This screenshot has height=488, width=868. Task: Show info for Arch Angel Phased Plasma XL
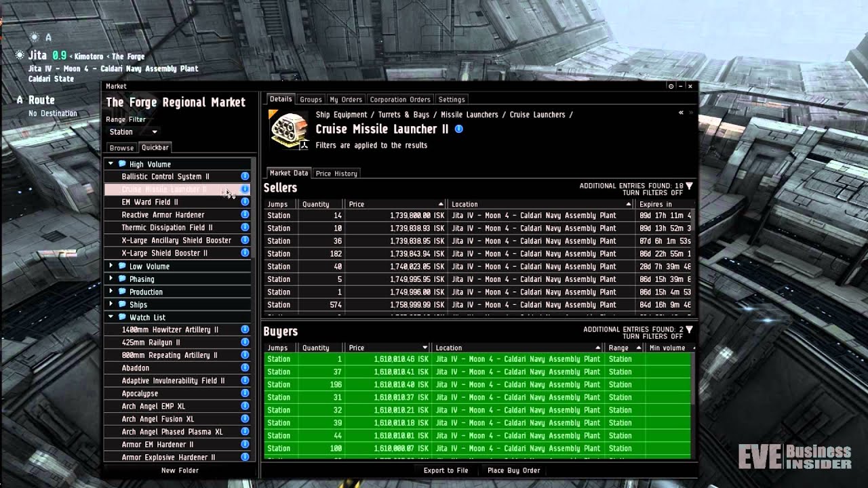(245, 432)
